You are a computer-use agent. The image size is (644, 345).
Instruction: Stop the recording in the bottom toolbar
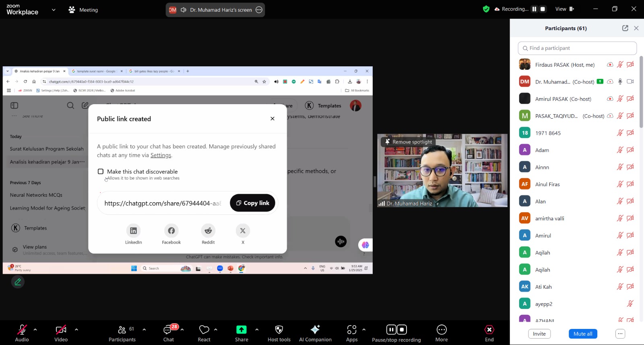402,330
